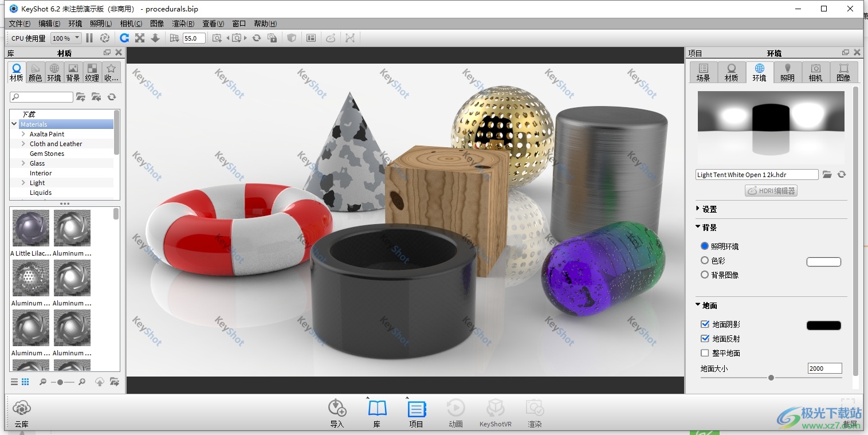
Task: Click the cloud upload icon in library
Action: 99,382
